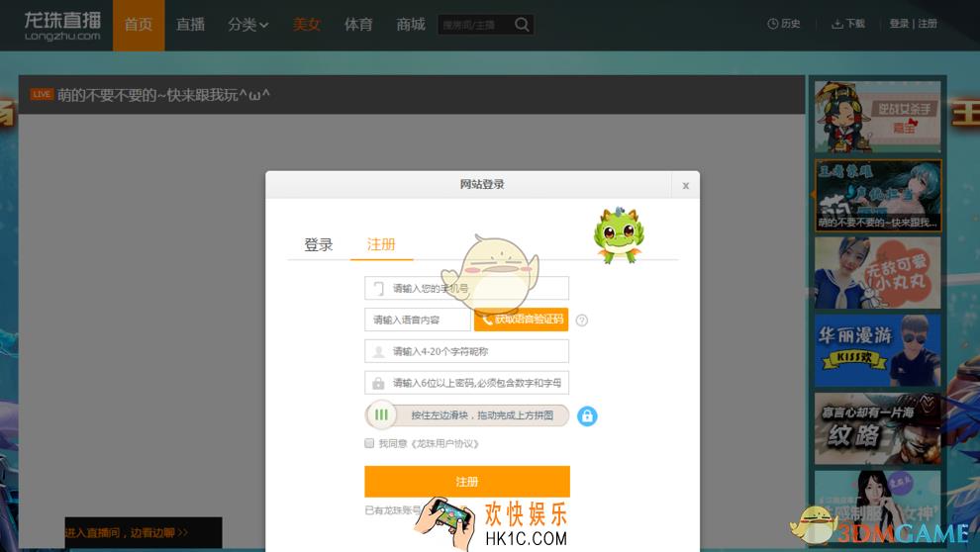The image size is (980, 552).
Task: Click the orange 注册 submit button
Action: (x=467, y=482)
